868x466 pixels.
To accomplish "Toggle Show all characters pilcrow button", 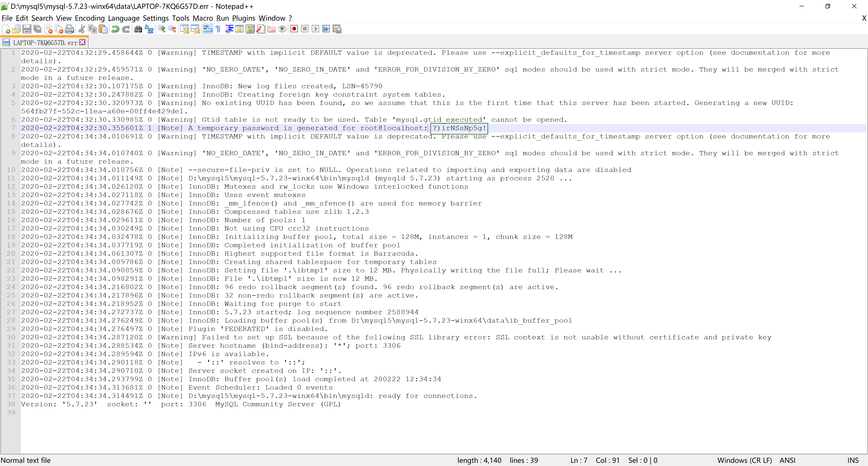I will [218, 29].
